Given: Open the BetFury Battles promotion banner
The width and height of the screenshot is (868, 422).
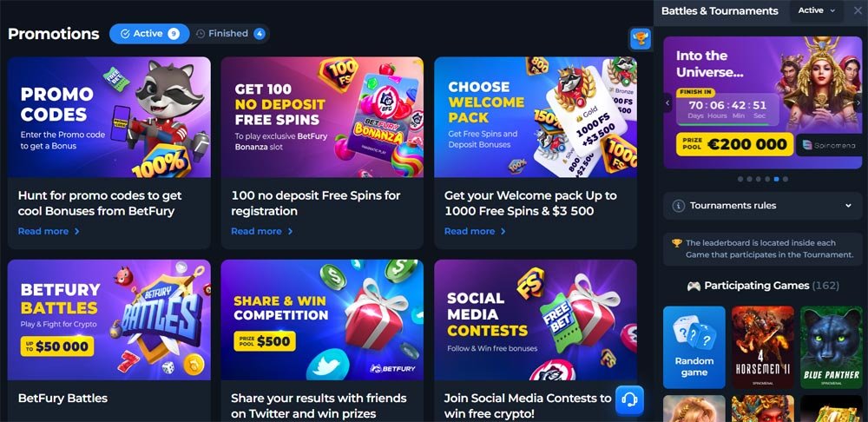Looking at the screenshot, I should [x=109, y=320].
